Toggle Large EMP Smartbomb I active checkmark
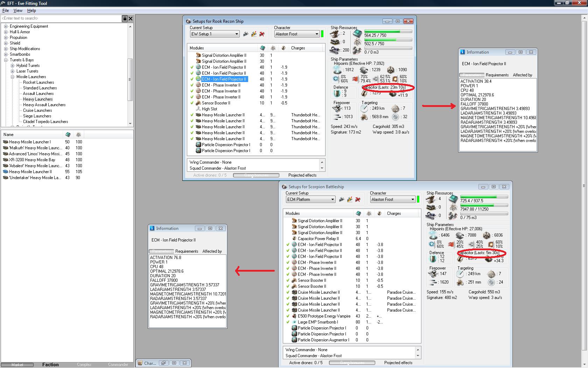This screenshot has height=368, width=588. pyautogui.click(x=288, y=322)
